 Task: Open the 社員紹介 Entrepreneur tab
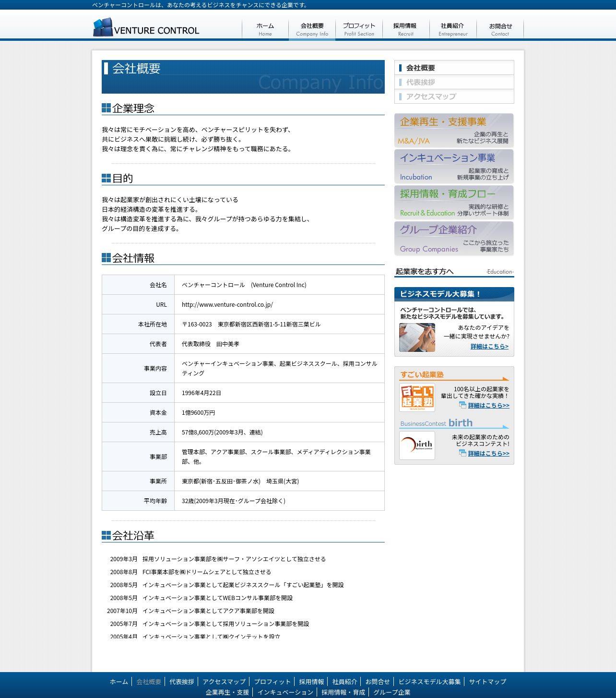452,29
